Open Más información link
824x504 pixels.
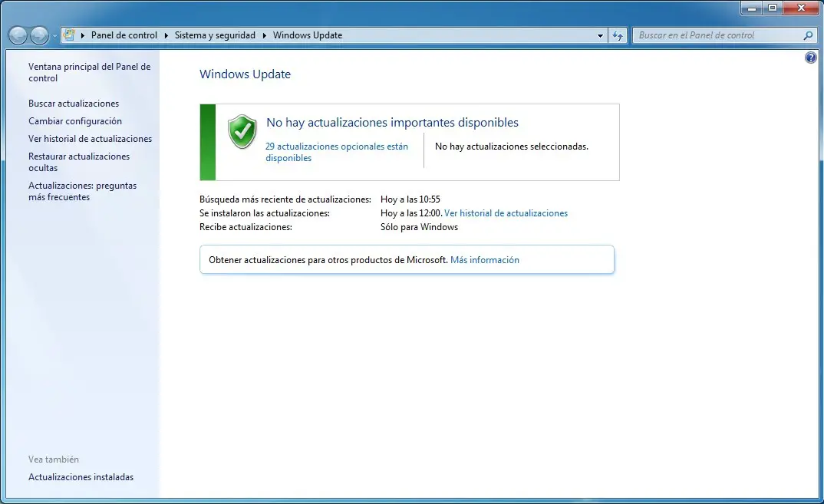click(x=485, y=260)
